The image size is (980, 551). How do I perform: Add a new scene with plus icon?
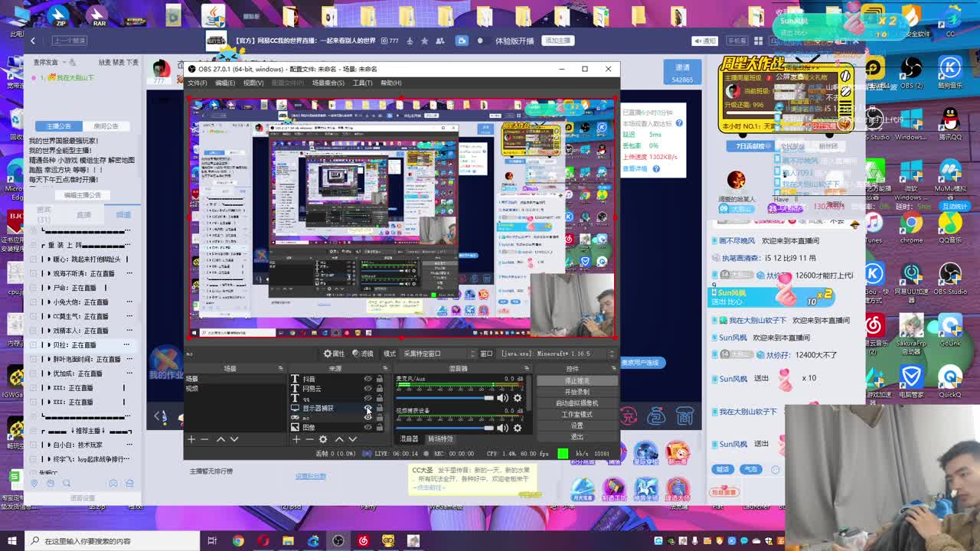(x=191, y=439)
